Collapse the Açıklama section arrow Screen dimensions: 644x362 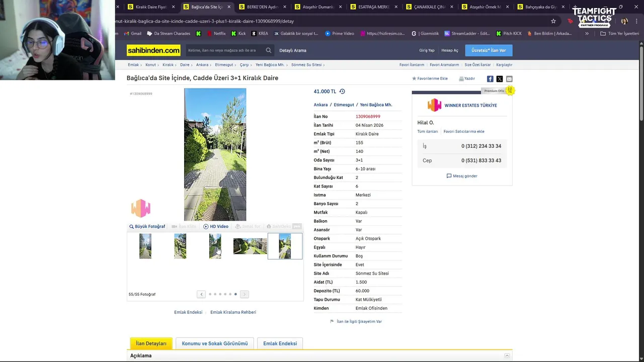507,355
